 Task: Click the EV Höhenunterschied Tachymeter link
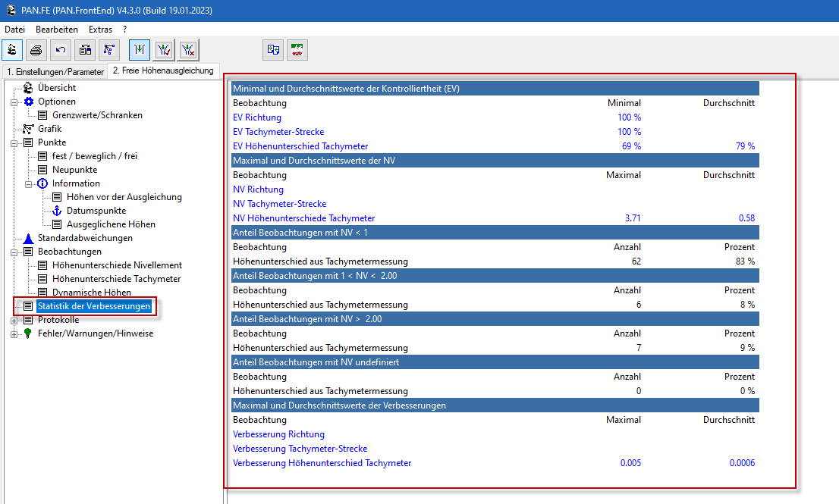300,146
